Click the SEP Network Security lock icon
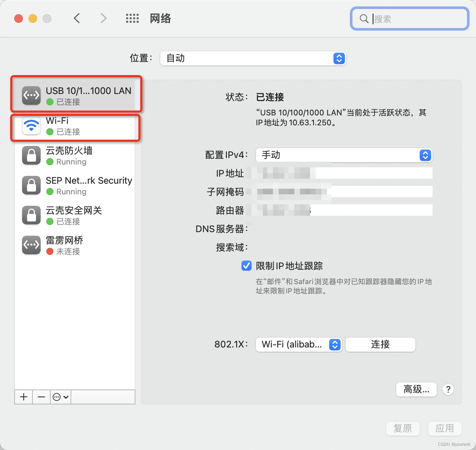The width and height of the screenshot is (476, 450). (x=31, y=185)
